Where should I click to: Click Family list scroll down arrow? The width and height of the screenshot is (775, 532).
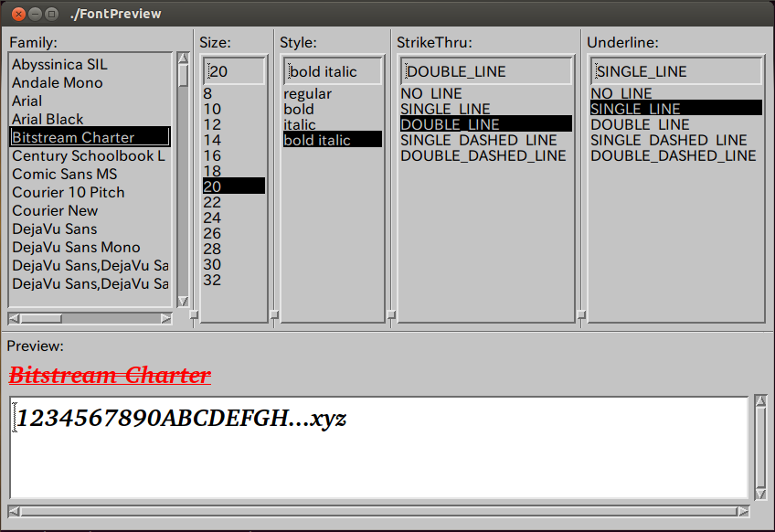[x=183, y=301]
